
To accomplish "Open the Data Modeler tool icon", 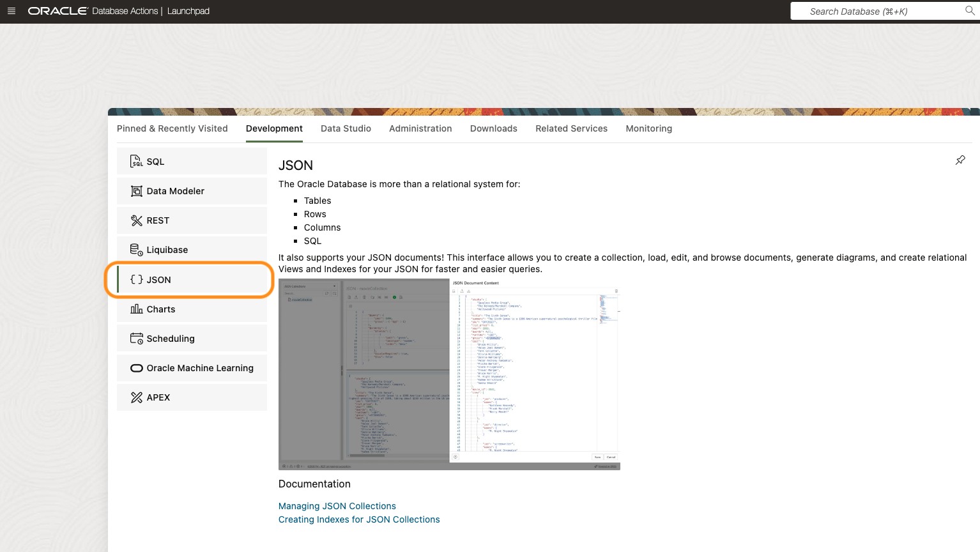I will click(x=135, y=190).
